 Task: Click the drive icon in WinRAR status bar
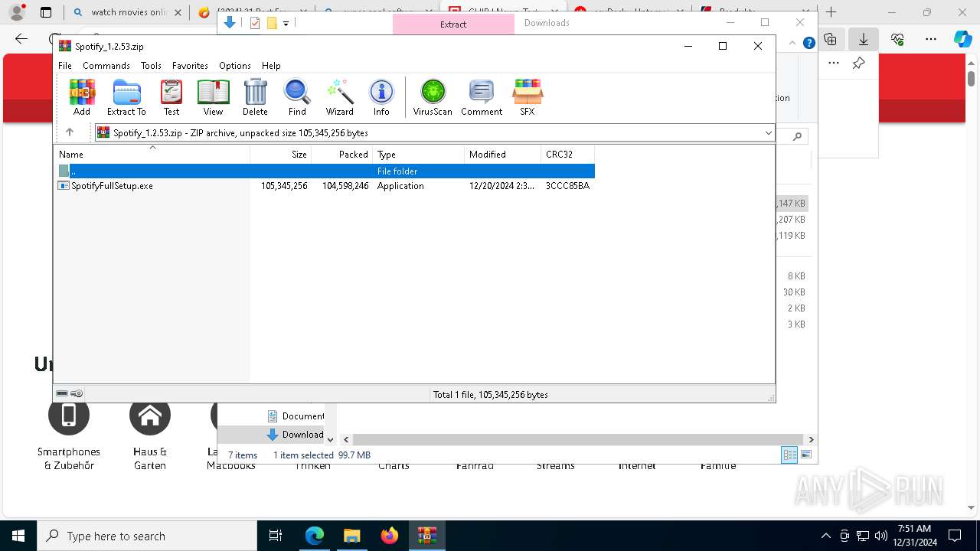62,393
